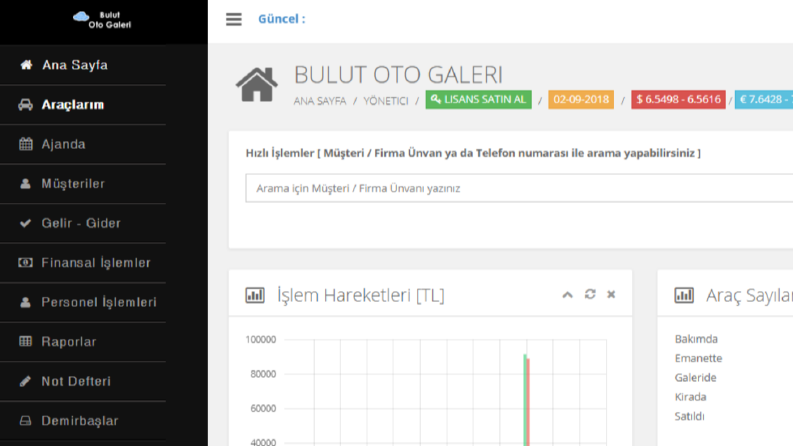Click the 80000 axis label on chart
The height and width of the screenshot is (446, 793).
[263, 374]
